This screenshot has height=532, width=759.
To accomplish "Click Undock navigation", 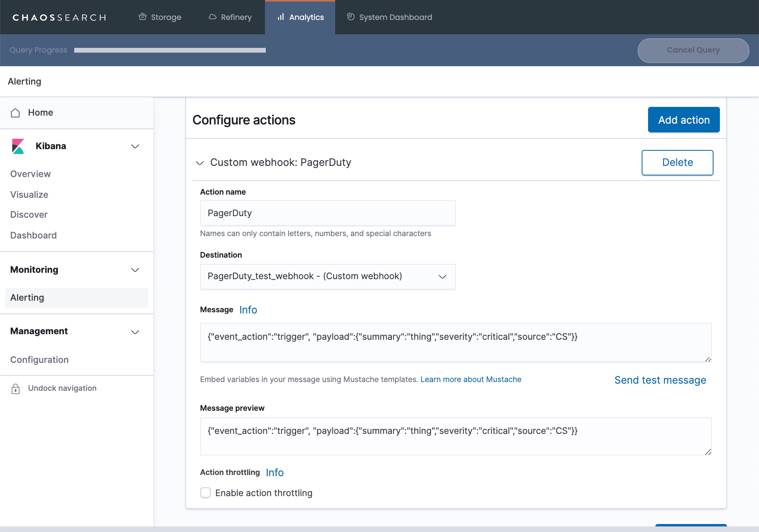I will pyautogui.click(x=62, y=388).
